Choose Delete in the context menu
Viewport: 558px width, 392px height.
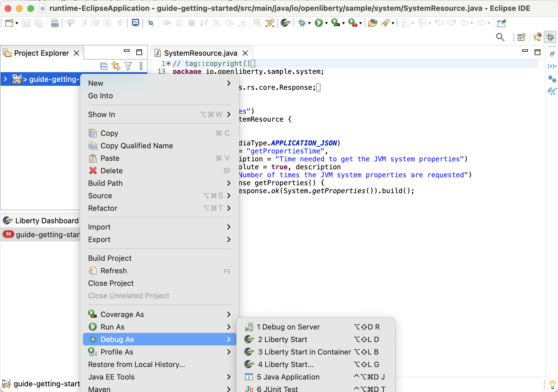point(160,171)
